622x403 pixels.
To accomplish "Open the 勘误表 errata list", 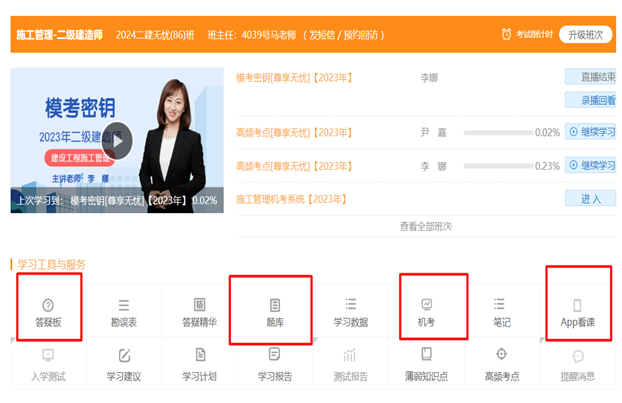I will pos(124,313).
